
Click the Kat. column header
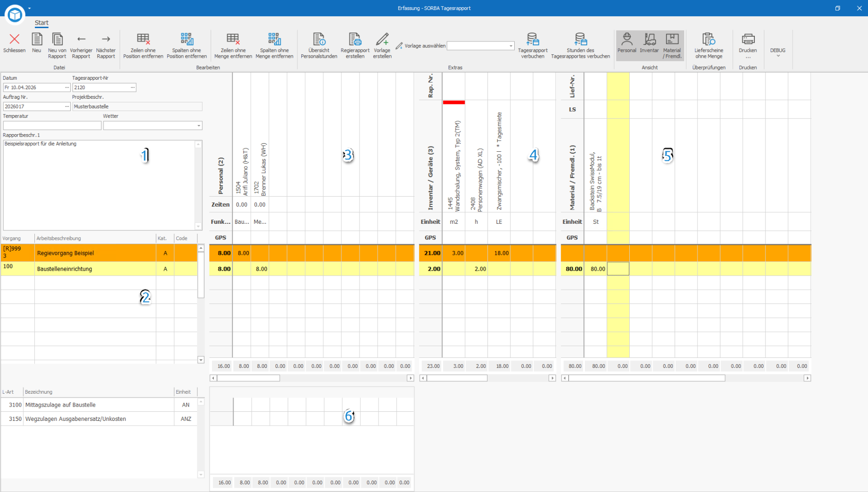165,238
